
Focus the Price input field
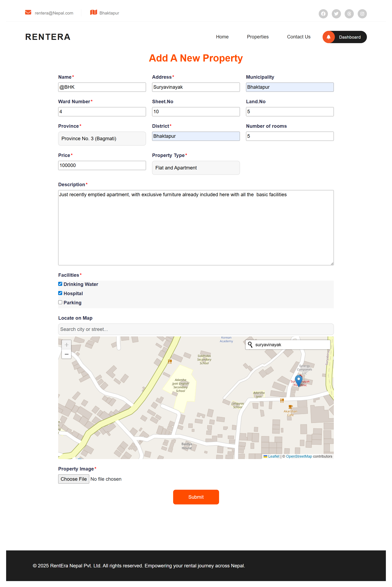(102, 165)
